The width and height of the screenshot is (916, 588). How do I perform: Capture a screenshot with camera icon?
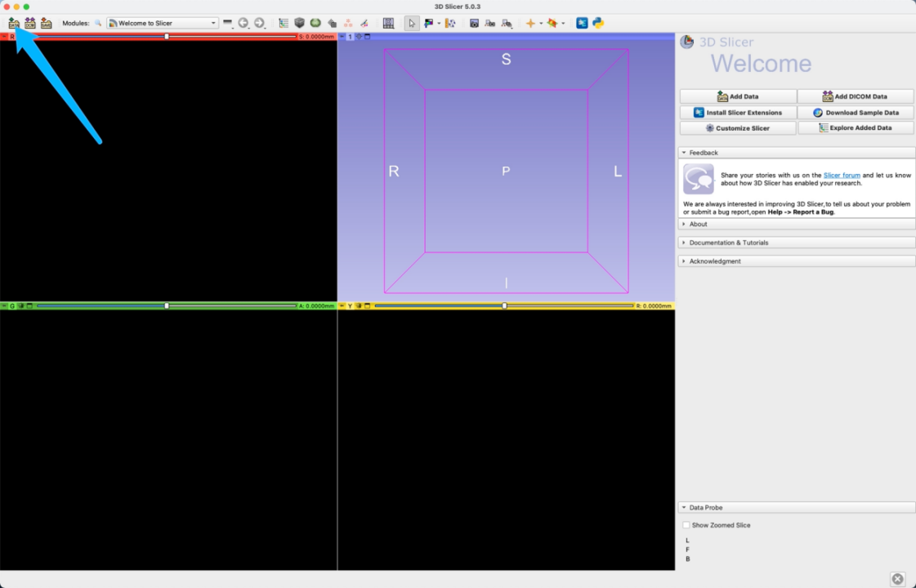[x=475, y=24]
